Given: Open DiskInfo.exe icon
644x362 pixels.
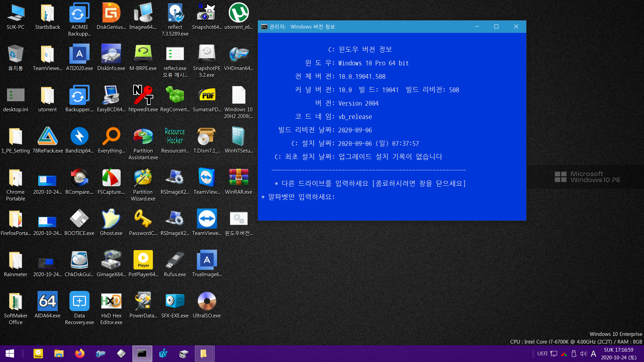Looking at the screenshot, I should [111, 58].
